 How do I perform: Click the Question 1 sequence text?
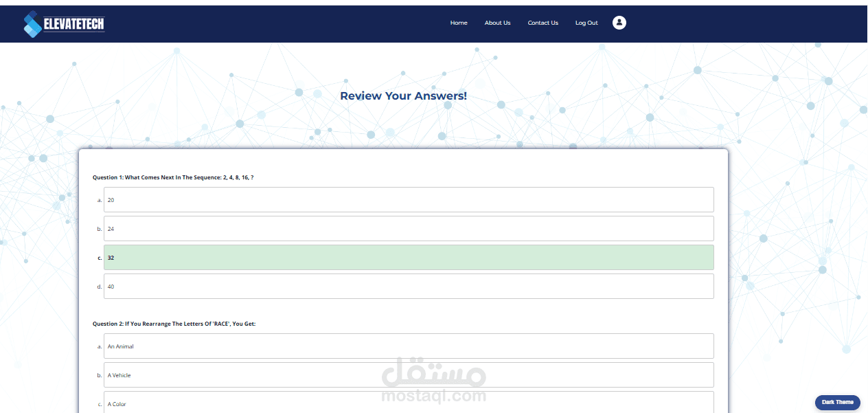[x=173, y=177]
